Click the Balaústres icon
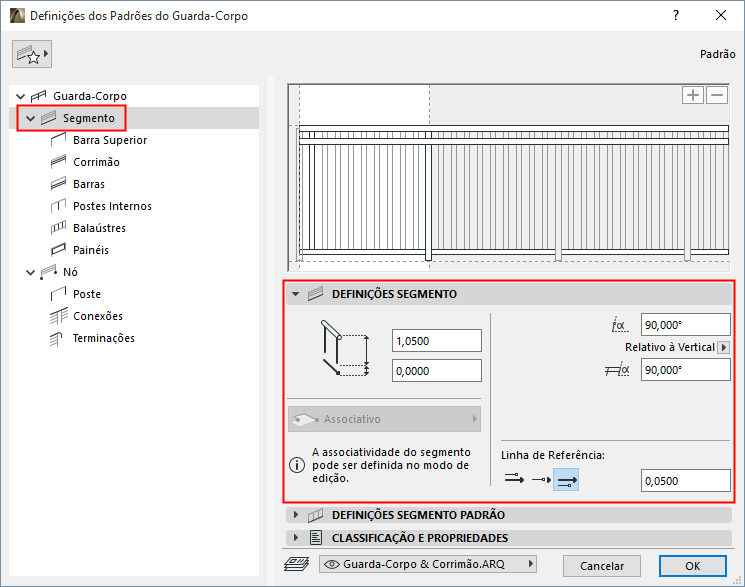This screenshot has height=587, width=745. pyautogui.click(x=58, y=228)
